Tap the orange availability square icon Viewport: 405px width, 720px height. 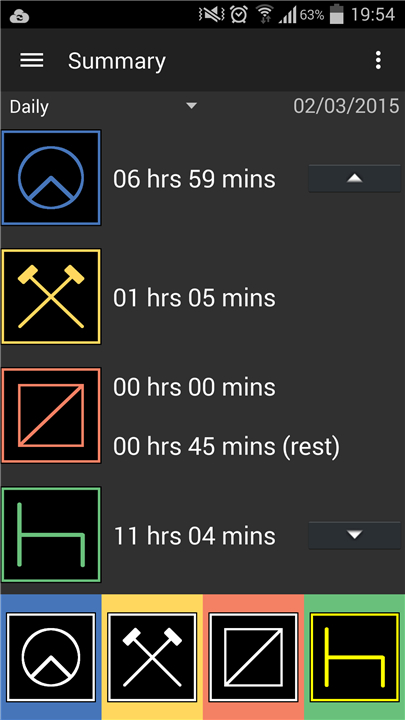point(51,416)
